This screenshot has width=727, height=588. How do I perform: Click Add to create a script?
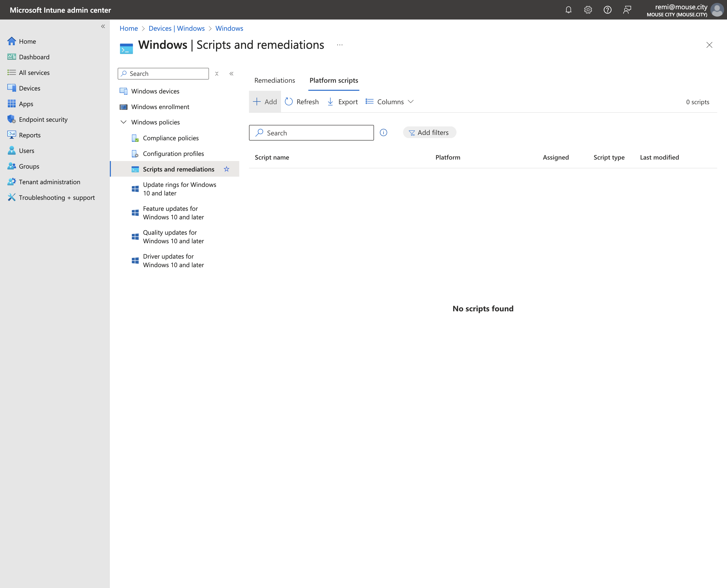[x=265, y=101]
